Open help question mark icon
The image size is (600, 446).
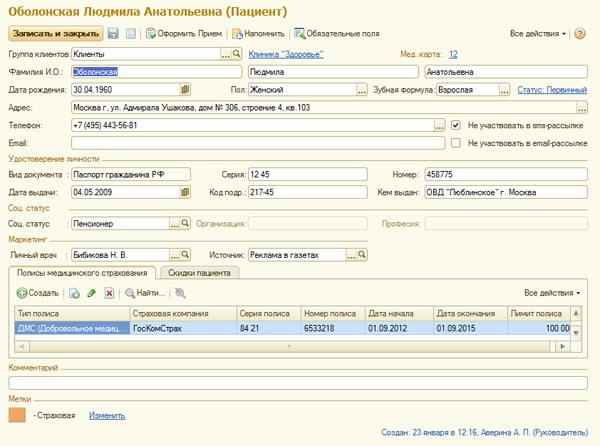(580, 34)
